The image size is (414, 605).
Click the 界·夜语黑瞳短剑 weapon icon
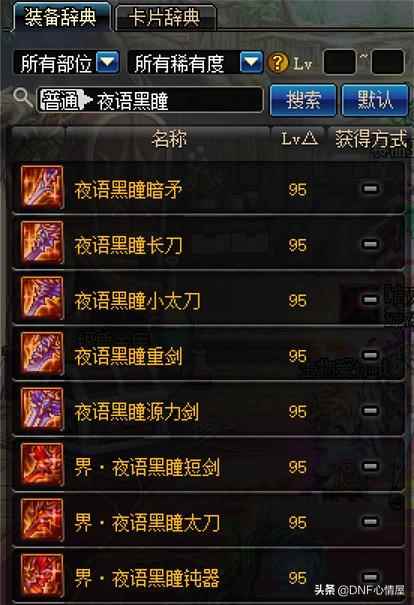42,465
